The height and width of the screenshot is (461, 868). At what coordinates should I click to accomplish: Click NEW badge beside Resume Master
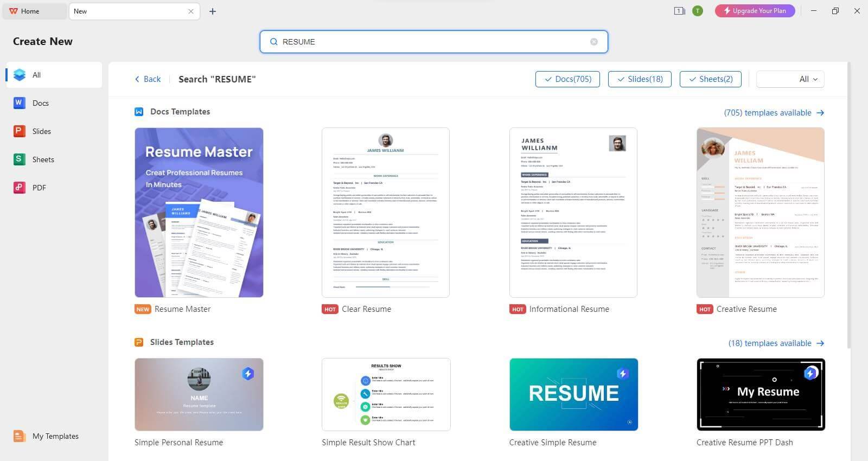tap(143, 309)
